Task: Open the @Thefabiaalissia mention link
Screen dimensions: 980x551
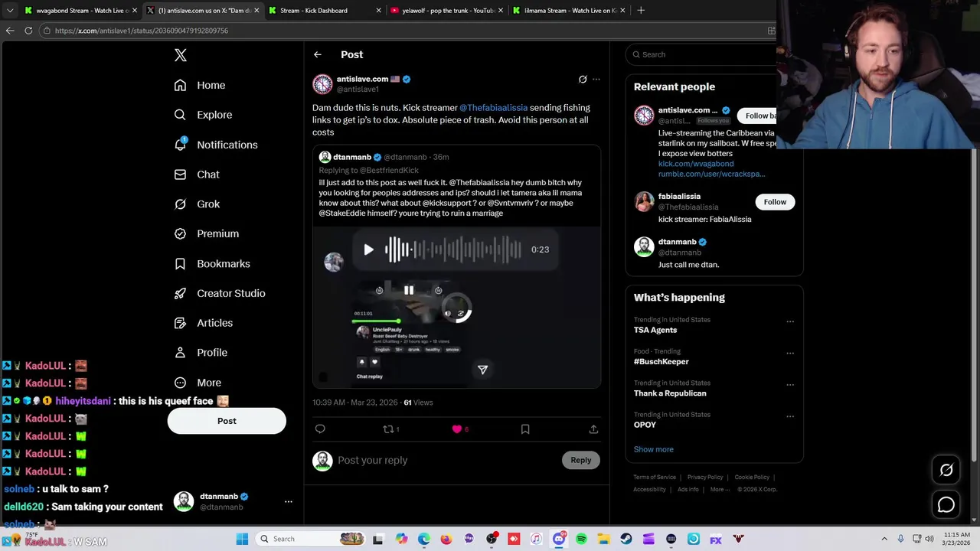Action: point(493,108)
